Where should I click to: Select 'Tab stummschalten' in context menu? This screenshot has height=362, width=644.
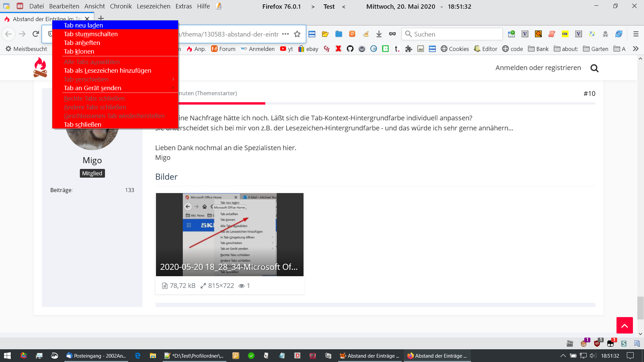click(91, 34)
